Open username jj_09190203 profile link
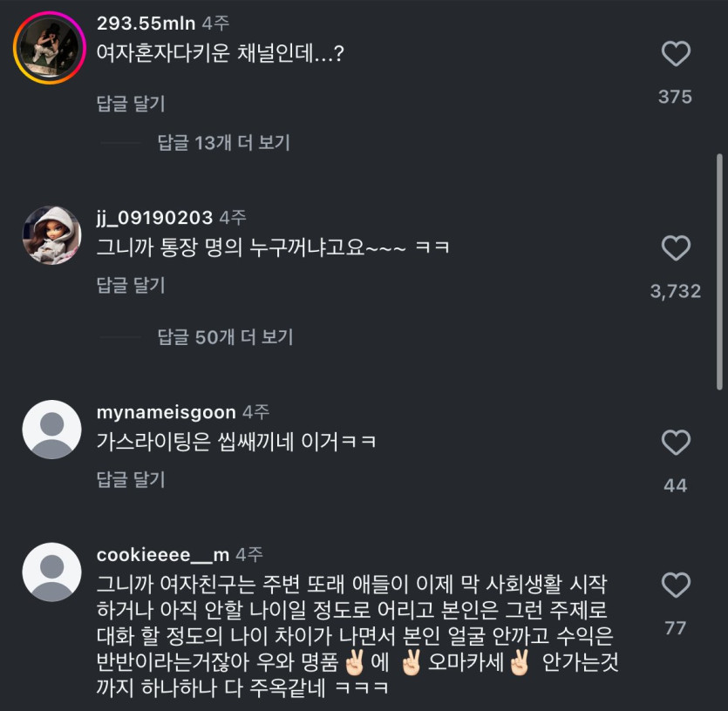Image resolution: width=728 pixels, height=711 pixels. tap(154, 218)
